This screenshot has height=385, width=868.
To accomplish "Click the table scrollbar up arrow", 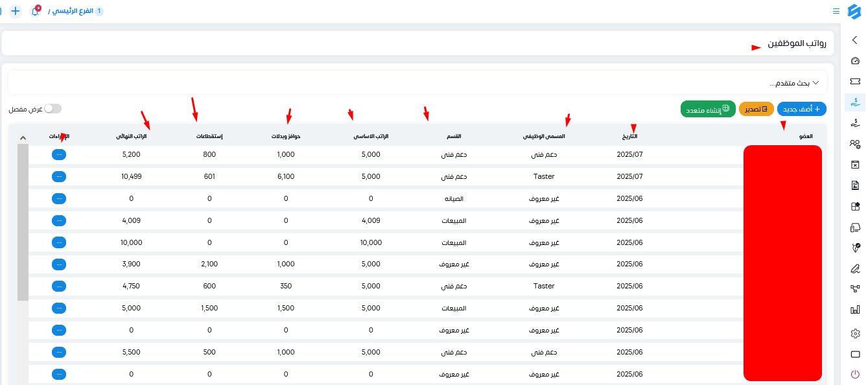I will [23, 137].
